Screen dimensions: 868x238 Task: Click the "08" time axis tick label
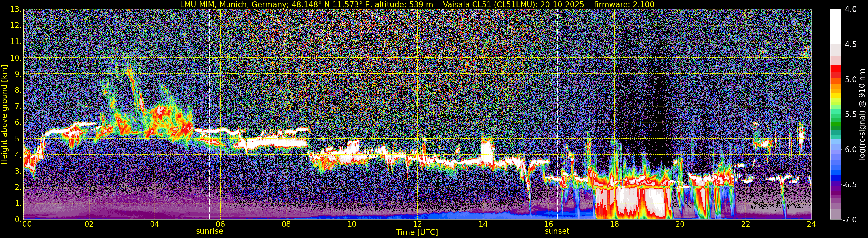click(x=286, y=224)
